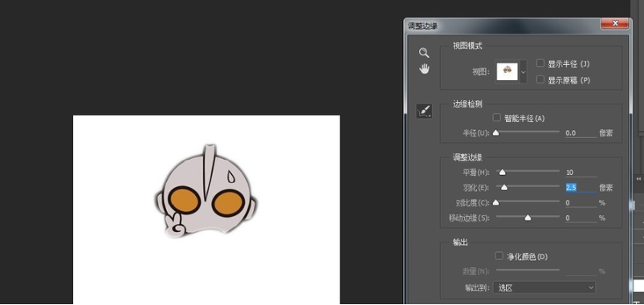Enable the 显示原稿 (P) checkbox
The image size is (644, 305).
click(x=540, y=79)
